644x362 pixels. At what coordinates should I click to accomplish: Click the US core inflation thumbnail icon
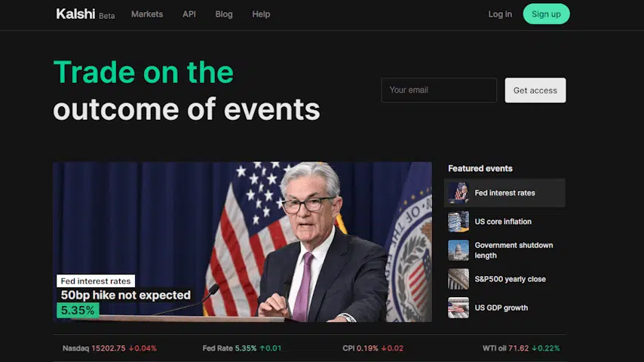pos(458,222)
